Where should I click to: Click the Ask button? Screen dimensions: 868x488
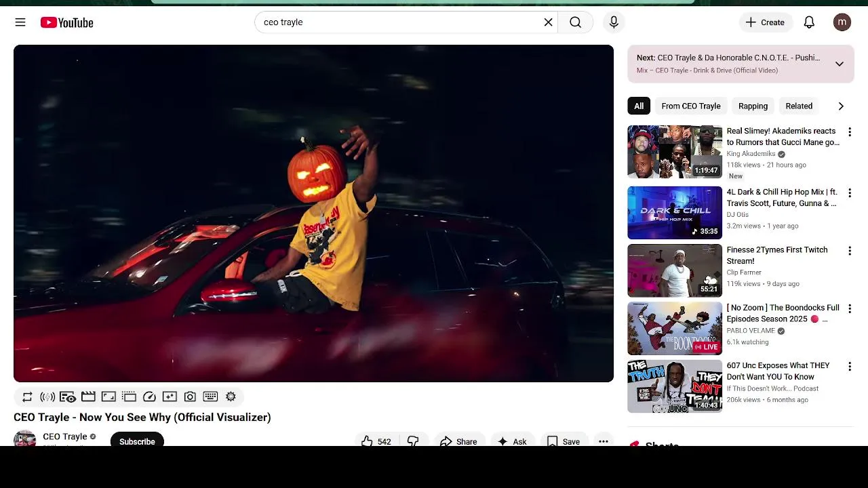[512, 441]
